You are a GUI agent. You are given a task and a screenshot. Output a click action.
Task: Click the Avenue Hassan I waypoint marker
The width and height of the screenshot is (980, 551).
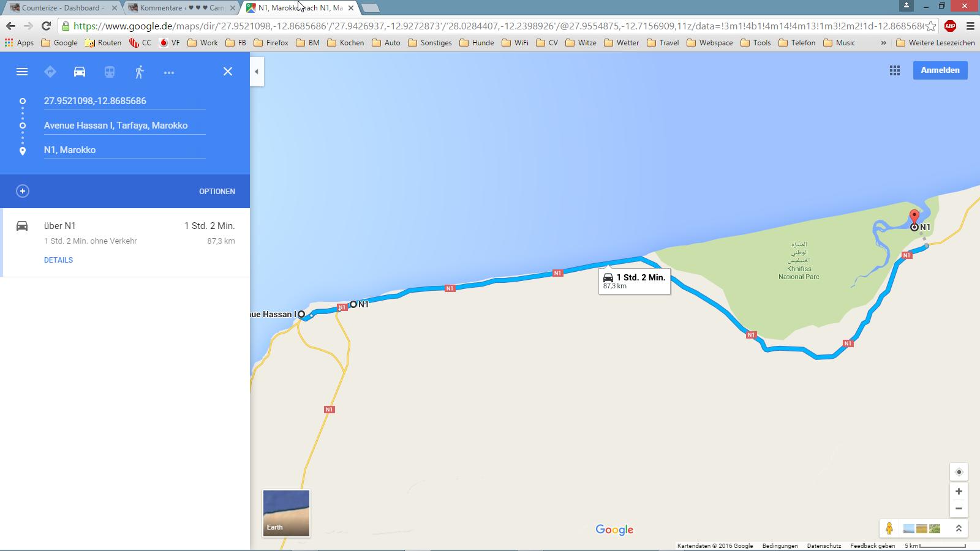click(301, 315)
